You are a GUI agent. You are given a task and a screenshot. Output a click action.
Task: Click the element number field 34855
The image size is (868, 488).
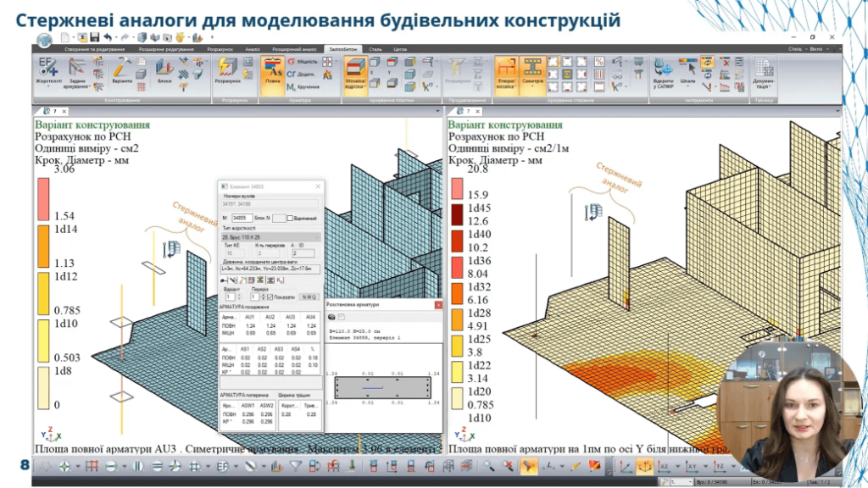pyautogui.click(x=242, y=219)
